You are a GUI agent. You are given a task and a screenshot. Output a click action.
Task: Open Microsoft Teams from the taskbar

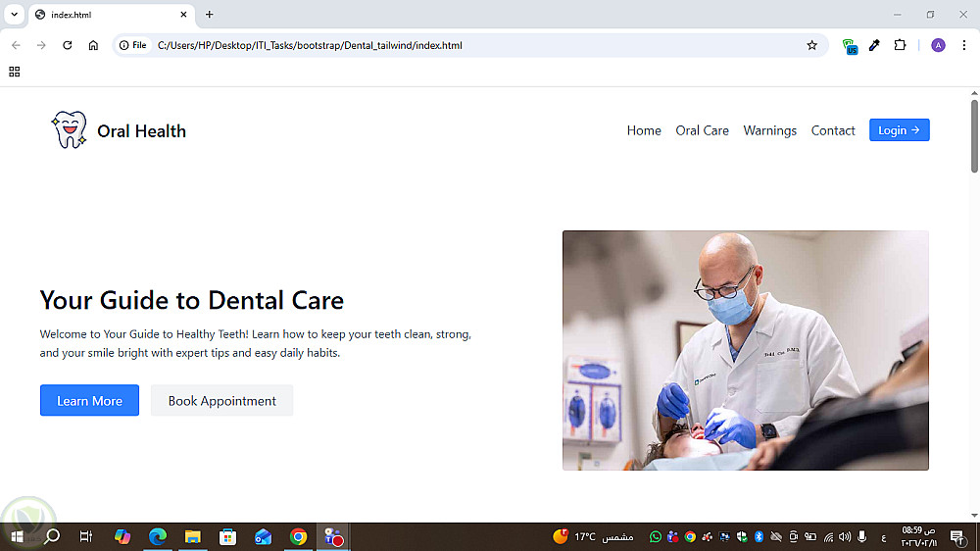point(333,536)
